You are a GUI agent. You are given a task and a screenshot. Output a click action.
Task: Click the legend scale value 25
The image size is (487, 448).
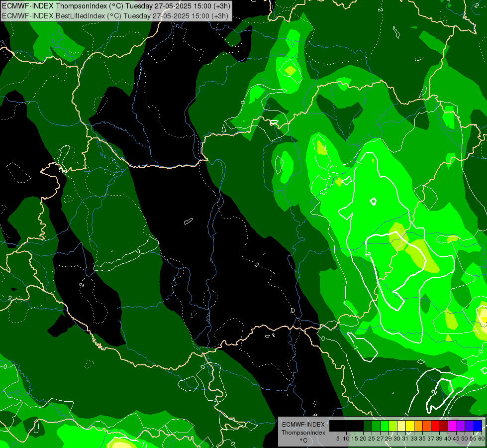pos(372,439)
